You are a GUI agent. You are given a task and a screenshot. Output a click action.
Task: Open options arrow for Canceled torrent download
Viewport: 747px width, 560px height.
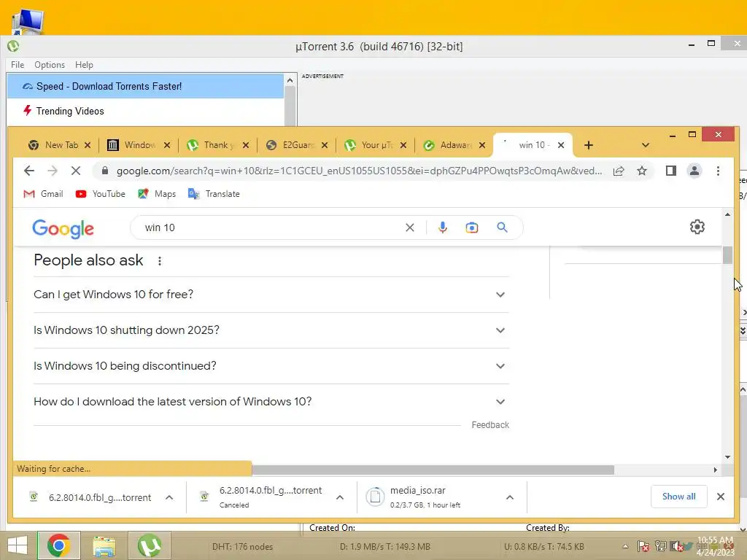pos(340,497)
